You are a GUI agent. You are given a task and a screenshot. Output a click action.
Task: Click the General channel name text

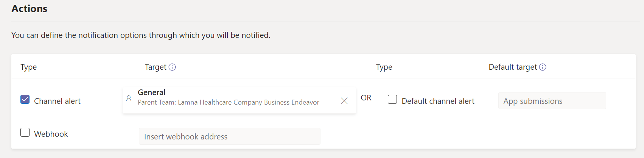(151, 92)
